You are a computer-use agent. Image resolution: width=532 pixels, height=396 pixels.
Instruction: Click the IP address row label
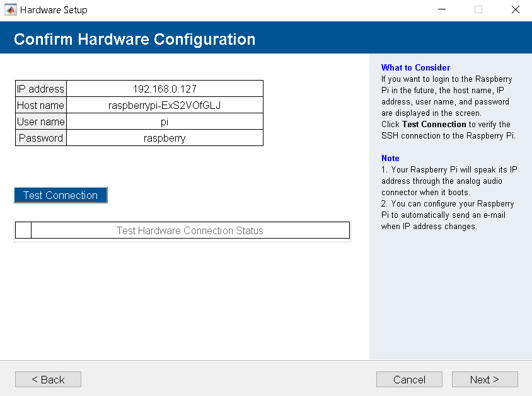[x=40, y=88]
